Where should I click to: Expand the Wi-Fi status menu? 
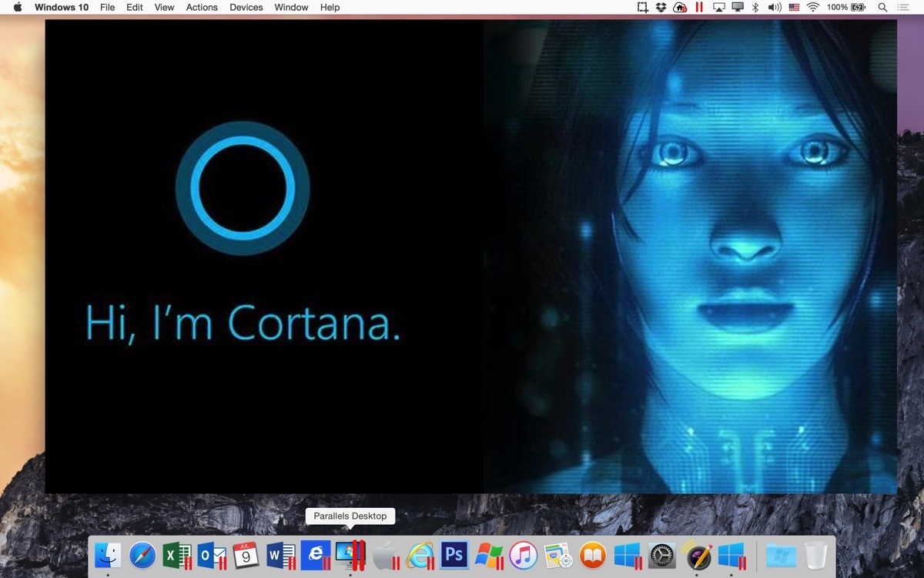click(x=813, y=8)
